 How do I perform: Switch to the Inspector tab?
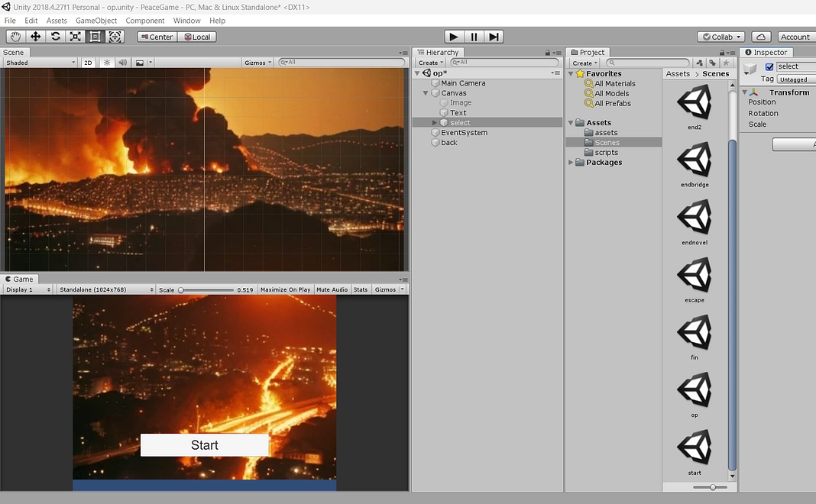766,52
